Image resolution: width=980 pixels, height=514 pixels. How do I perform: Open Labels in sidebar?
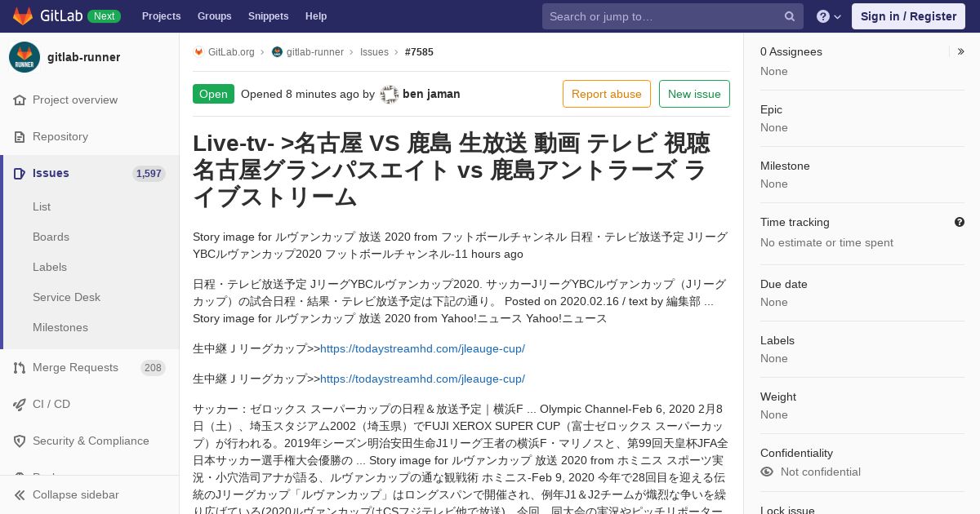coord(50,267)
